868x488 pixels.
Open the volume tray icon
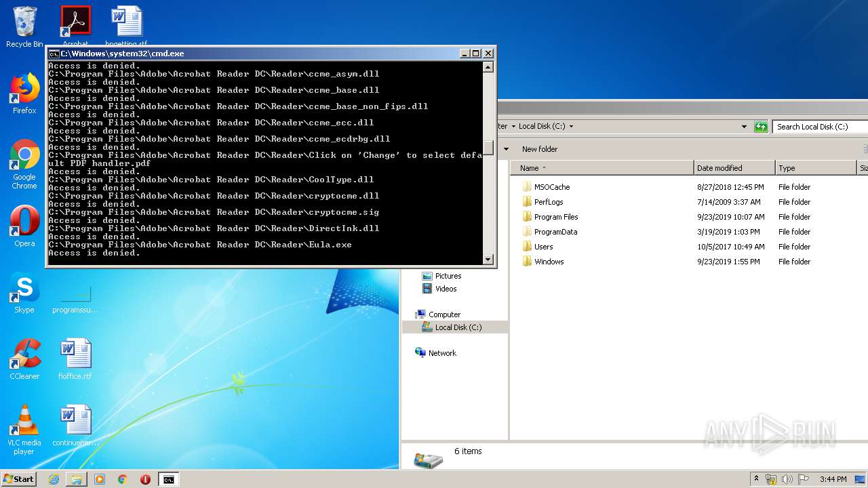click(x=788, y=479)
